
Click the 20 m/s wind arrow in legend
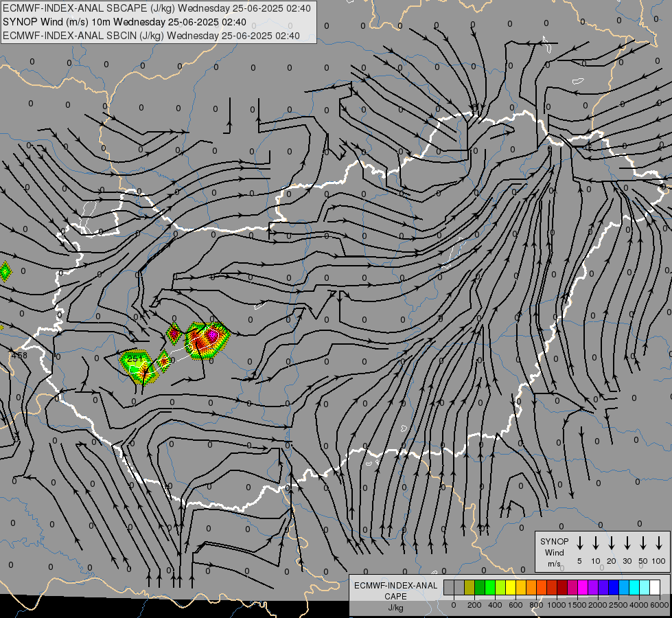coord(612,543)
